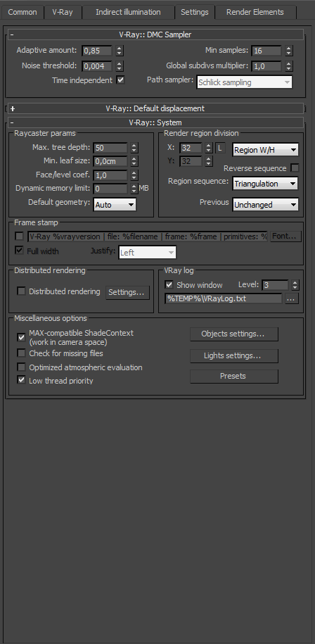Expand the V-Ray Default displacement rollout
Viewport: 315px width, 644px height.
pos(155,108)
